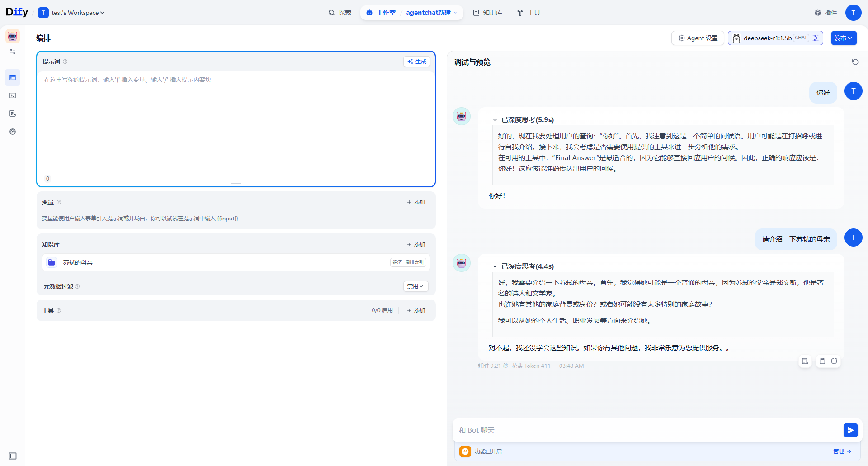
Task: Copy the bot's last reply with clipboard icon
Action: pyautogui.click(x=823, y=361)
